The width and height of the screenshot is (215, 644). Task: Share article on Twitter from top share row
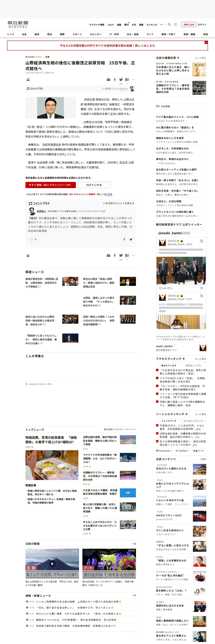coord(121,80)
